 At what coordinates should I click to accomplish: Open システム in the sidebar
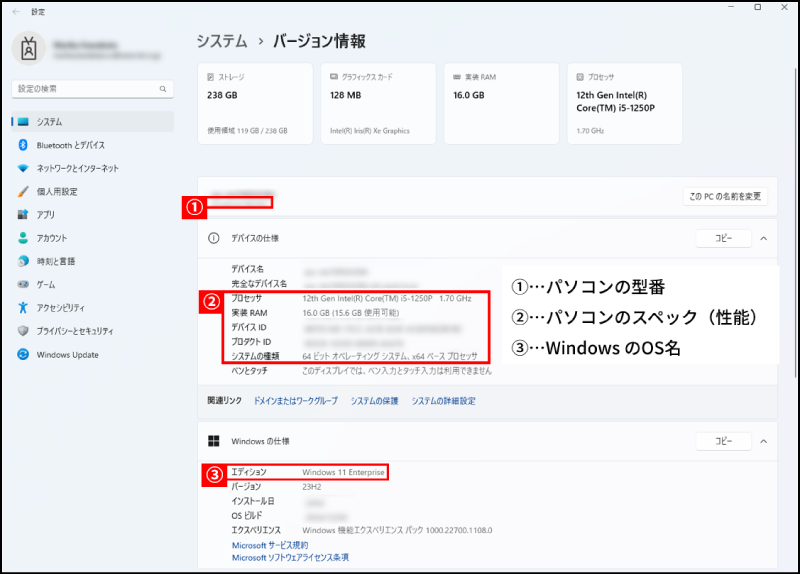pos(93,122)
